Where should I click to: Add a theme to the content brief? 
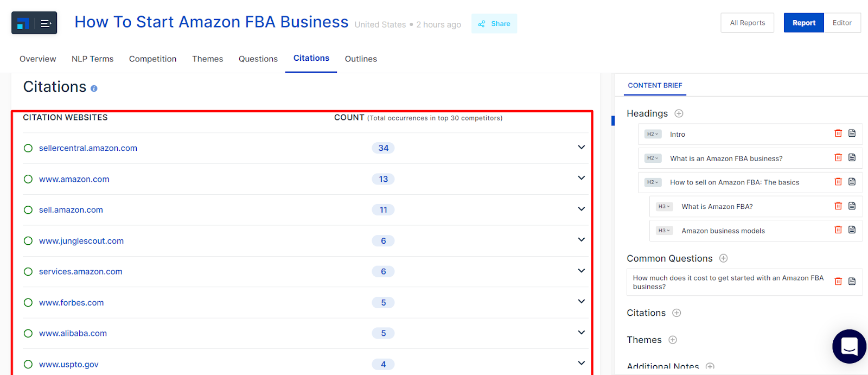(x=673, y=340)
